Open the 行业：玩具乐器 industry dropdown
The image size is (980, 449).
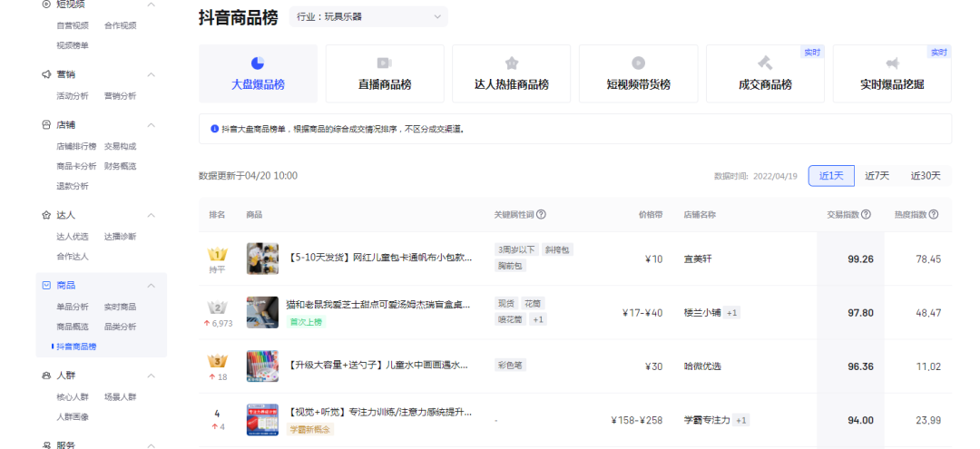tap(368, 17)
